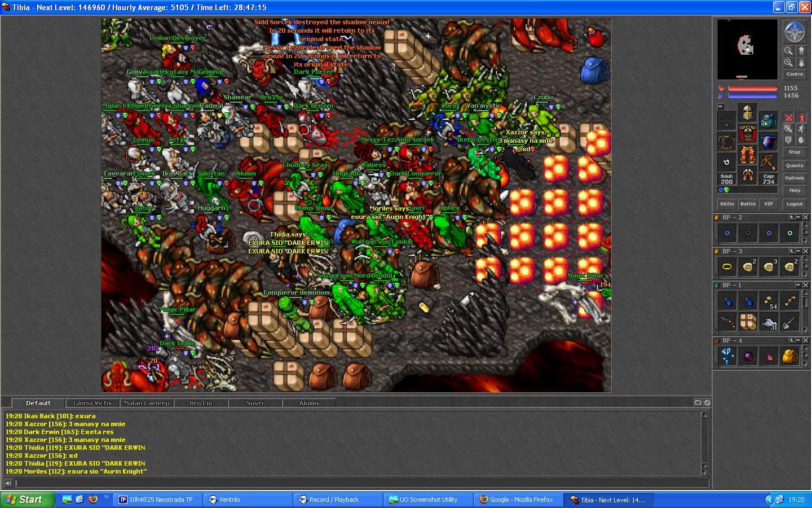The width and height of the screenshot is (812, 508).
Task: Zoom out the minimap
Action: (788, 51)
